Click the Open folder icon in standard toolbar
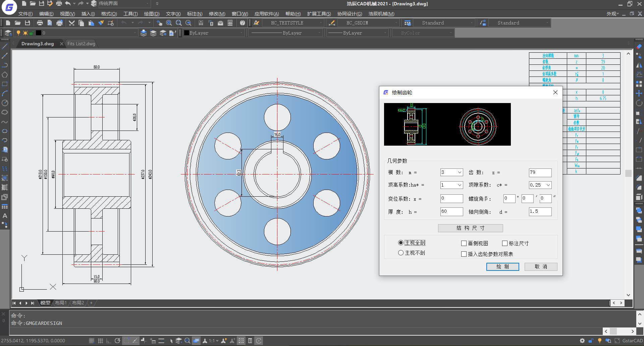This screenshot has width=644, height=346. tap(18, 23)
